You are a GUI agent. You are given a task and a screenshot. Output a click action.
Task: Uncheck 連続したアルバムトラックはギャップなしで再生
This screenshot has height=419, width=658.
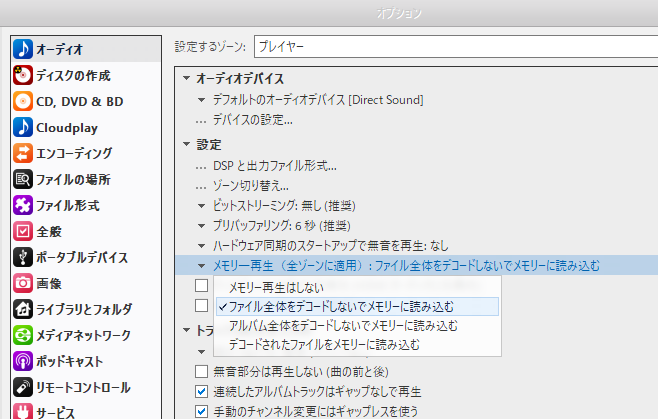pyautogui.click(x=201, y=392)
